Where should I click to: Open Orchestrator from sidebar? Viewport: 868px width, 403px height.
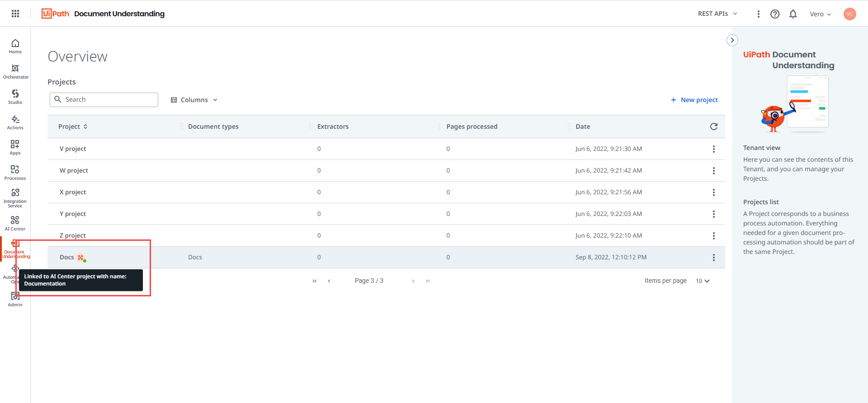click(15, 71)
